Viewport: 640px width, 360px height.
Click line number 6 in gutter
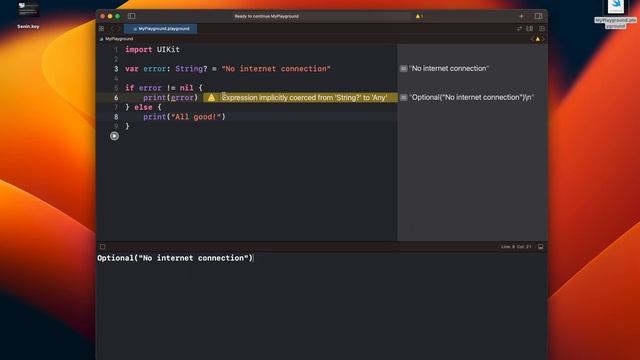click(116, 98)
